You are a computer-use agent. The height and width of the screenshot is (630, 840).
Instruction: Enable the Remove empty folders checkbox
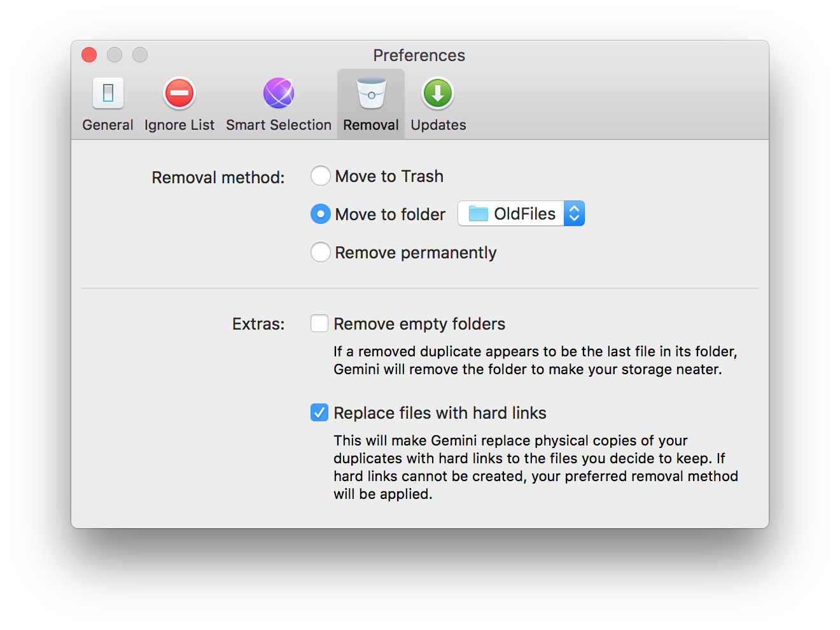pos(319,323)
